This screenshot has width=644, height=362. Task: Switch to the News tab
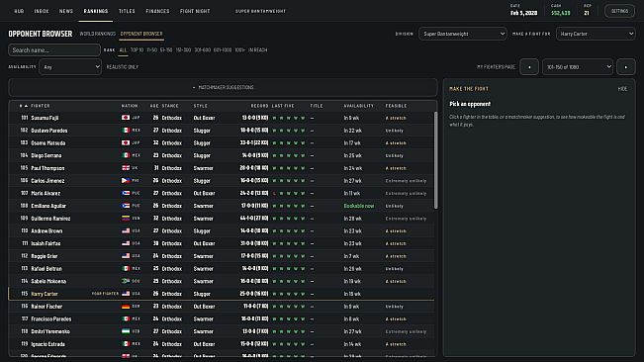[65, 11]
